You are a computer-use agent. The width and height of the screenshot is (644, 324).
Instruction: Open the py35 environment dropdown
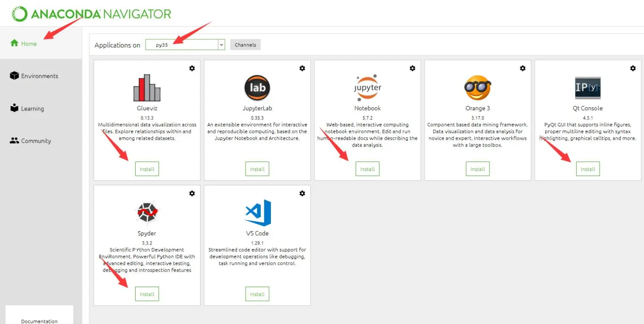[x=185, y=45]
